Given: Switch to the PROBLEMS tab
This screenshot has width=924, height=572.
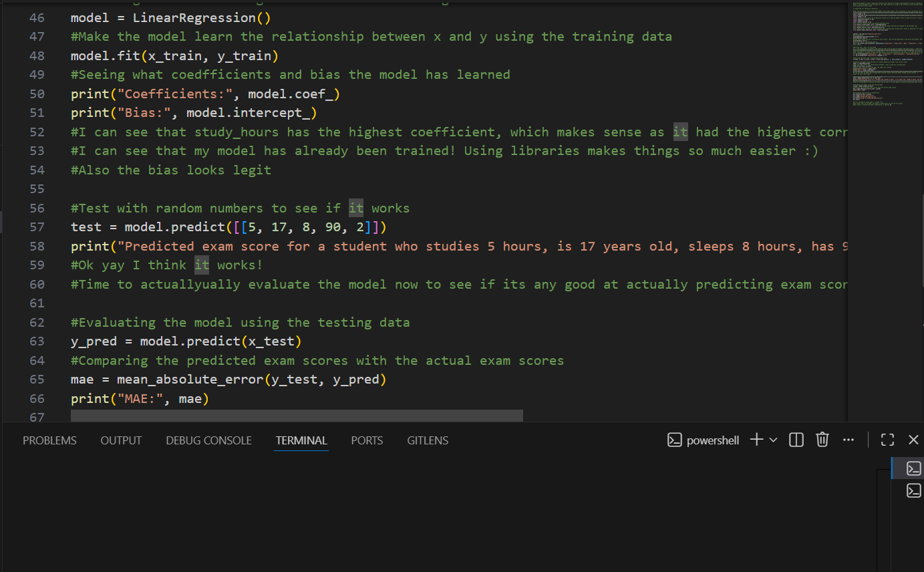Looking at the screenshot, I should tap(49, 440).
